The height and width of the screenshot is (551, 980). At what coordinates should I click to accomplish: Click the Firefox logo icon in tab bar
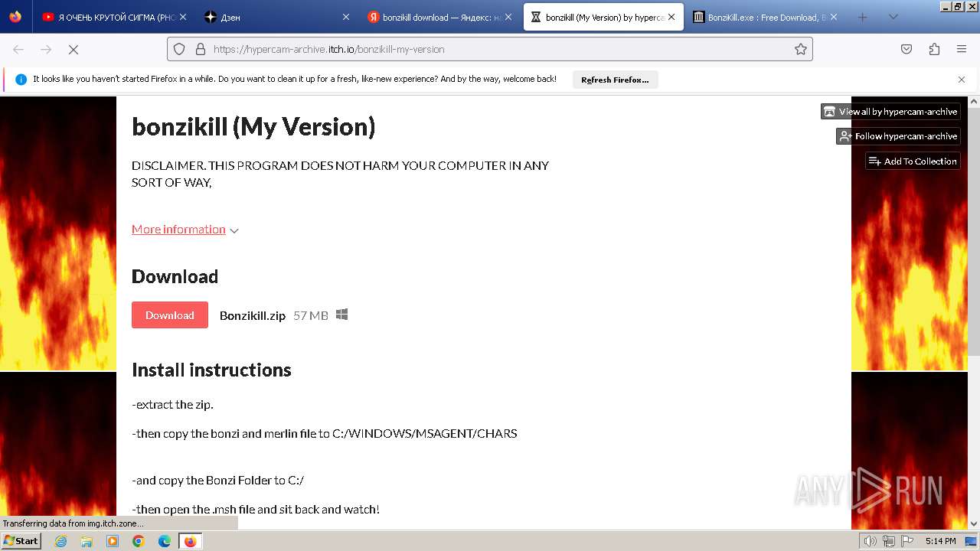[15, 17]
